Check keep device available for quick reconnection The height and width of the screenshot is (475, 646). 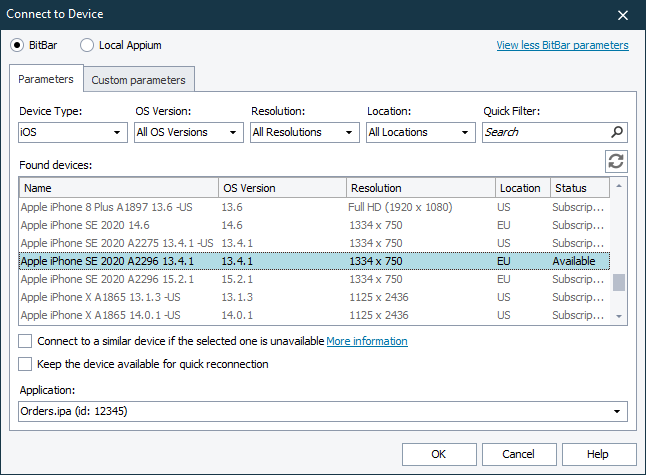(25, 364)
